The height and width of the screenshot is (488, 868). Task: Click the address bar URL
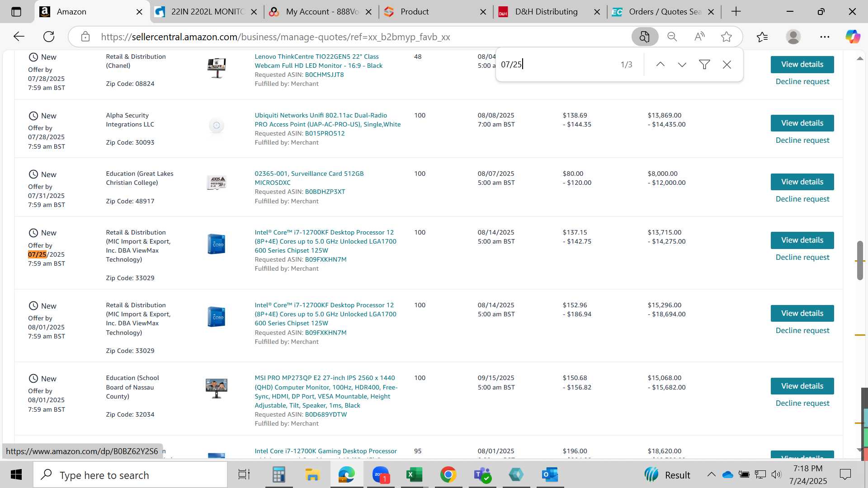275,37
